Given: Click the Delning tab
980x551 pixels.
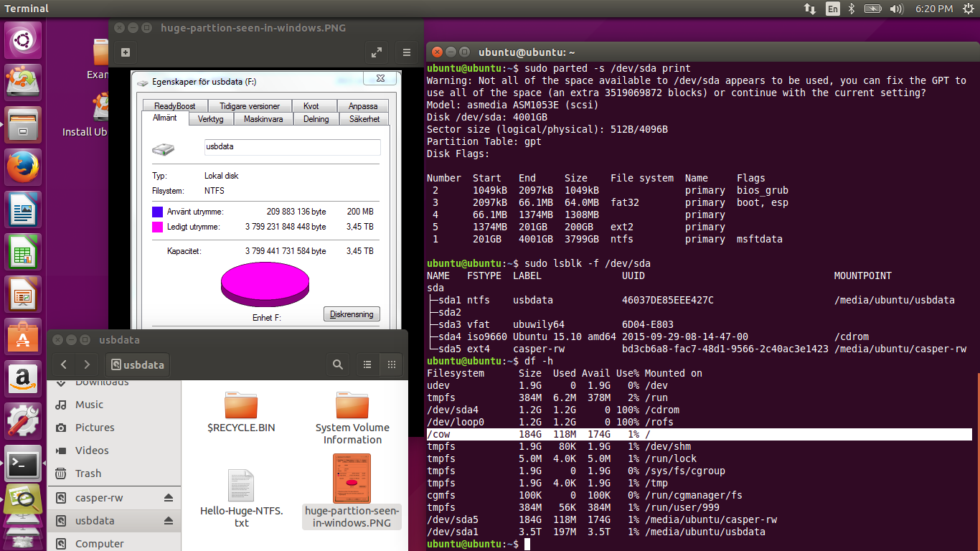Looking at the screenshot, I should coord(316,119).
